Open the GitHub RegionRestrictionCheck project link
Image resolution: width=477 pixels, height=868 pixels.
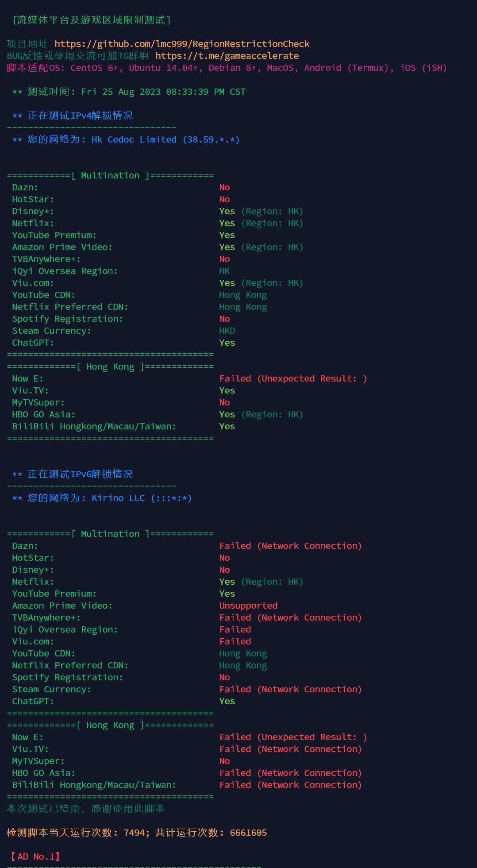tap(182, 44)
